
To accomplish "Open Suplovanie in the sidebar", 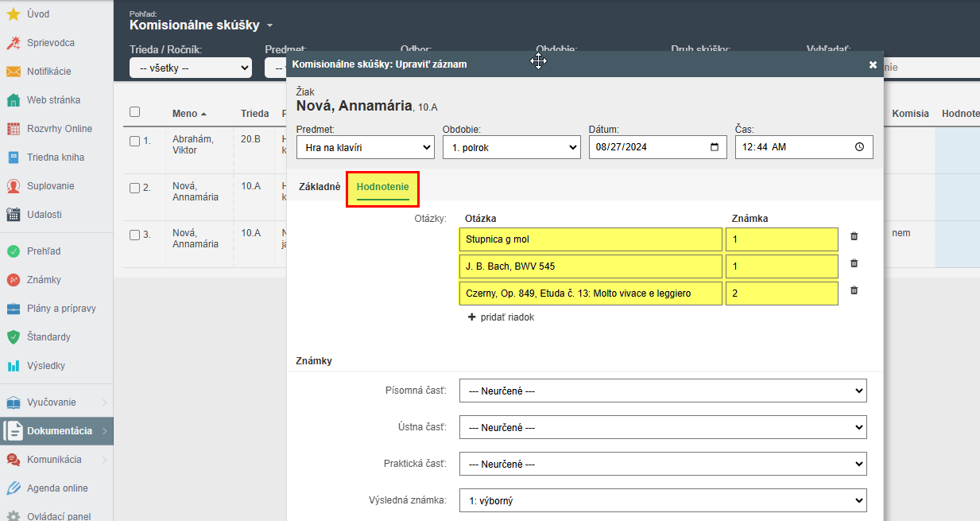I will (50, 186).
